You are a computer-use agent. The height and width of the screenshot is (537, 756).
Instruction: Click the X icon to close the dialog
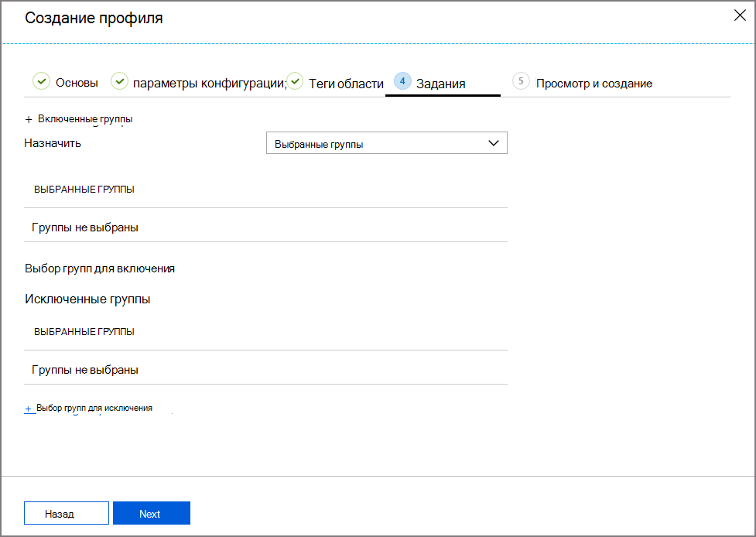(x=740, y=15)
